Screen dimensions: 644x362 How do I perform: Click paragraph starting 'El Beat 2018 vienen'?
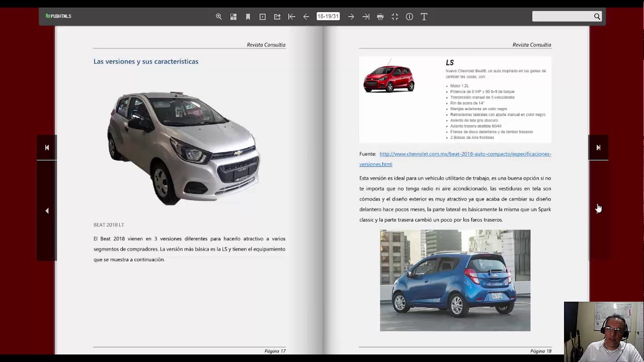pos(189,249)
